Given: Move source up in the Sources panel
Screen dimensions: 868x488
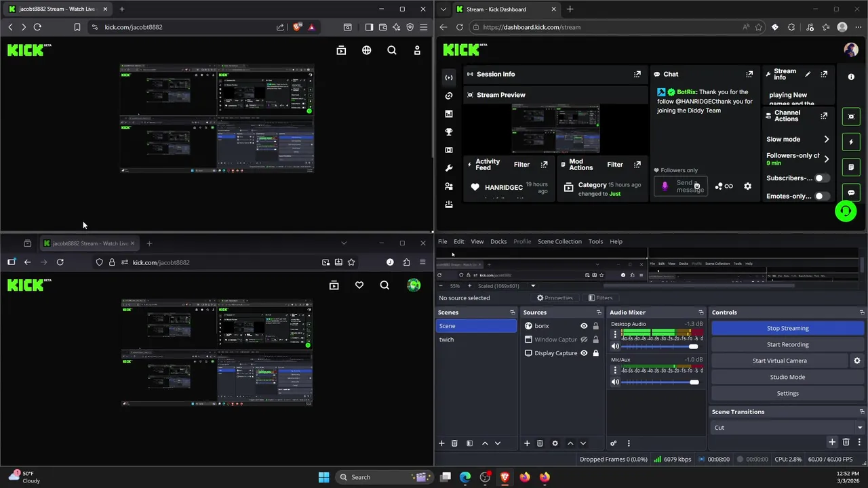Looking at the screenshot, I should [570, 443].
